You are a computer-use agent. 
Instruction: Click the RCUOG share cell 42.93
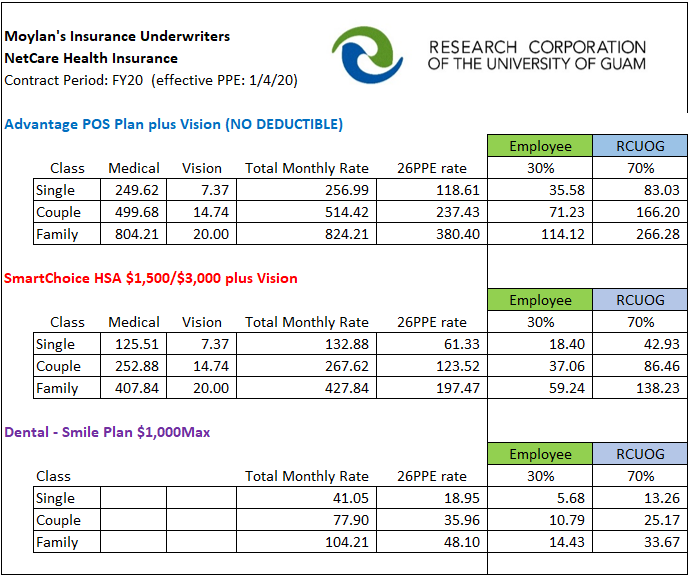(640, 344)
